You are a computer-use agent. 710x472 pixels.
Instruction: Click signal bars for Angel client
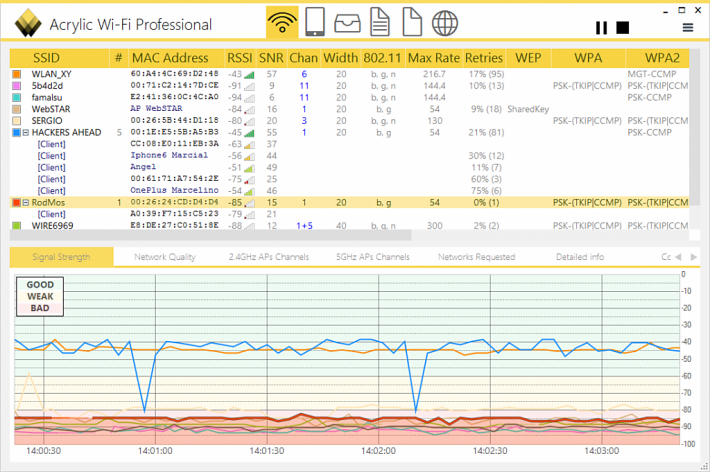[249, 168]
